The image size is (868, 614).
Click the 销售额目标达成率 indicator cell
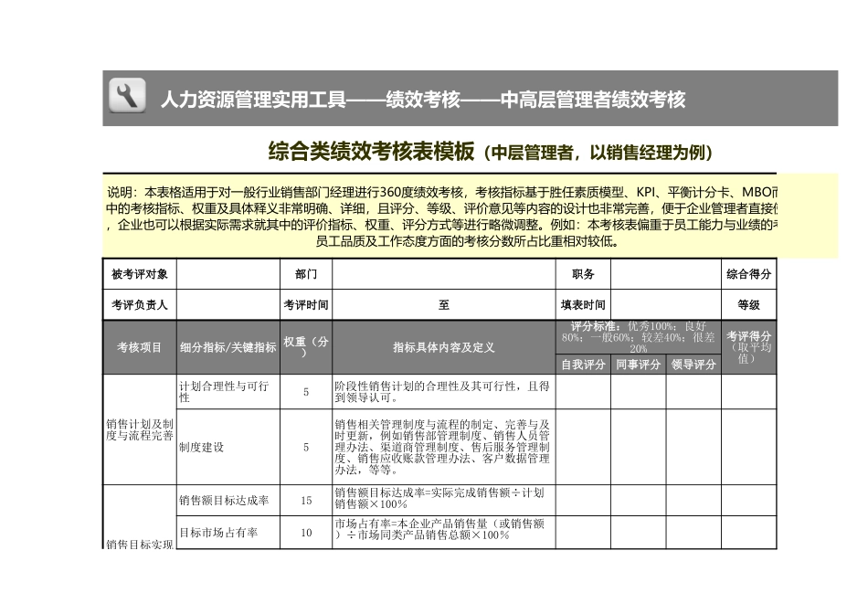coord(228,501)
